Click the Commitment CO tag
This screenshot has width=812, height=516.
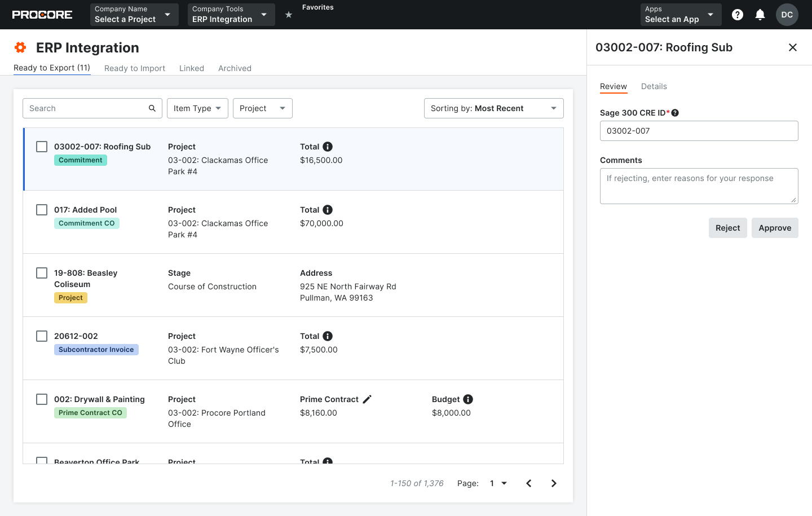(x=87, y=223)
